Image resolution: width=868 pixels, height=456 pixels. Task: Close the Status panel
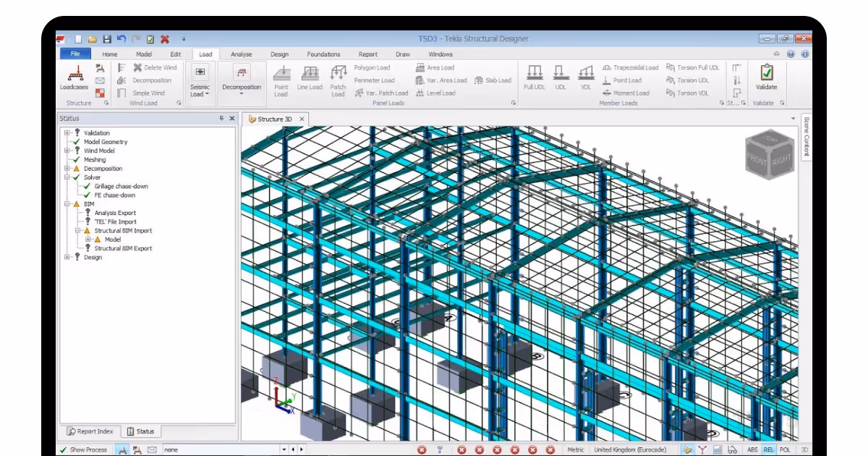point(232,118)
